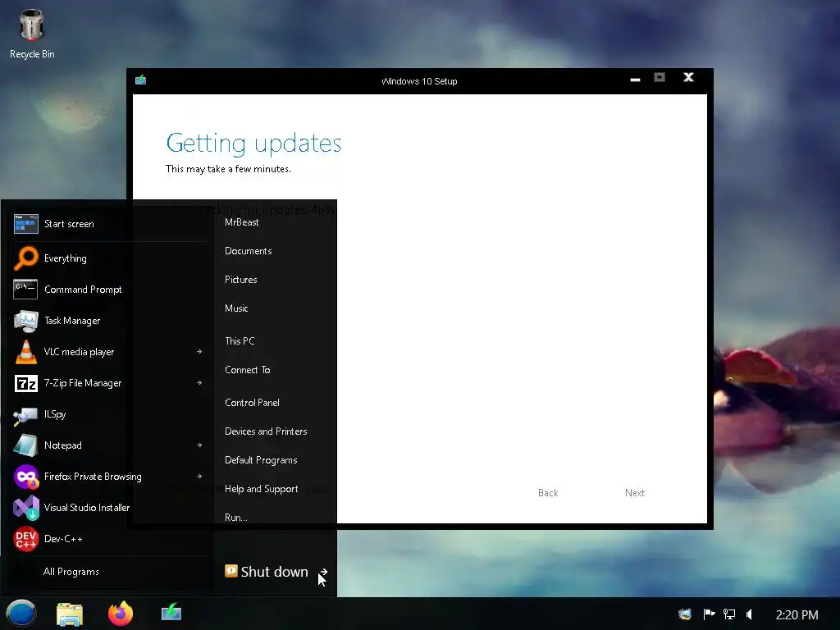
Task: Open shutdown options arrow next to Shut down
Action: click(x=323, y=572)
